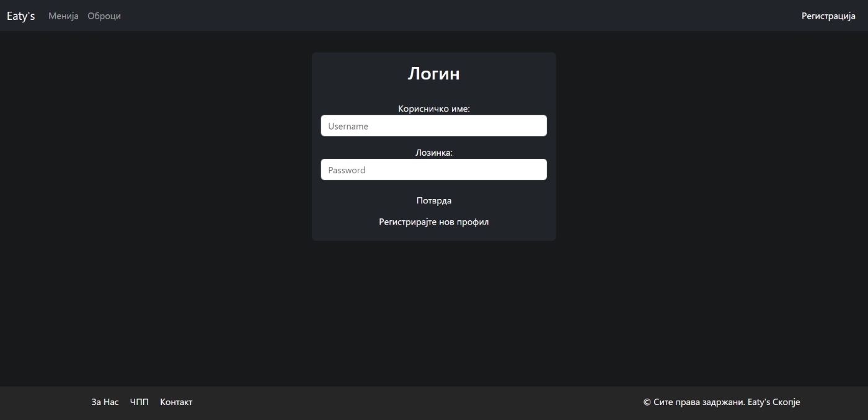Click the letter Л in the Логин title
Image resolution: width=868 pixels, height=420 pixels.
(x=415, y=74)
